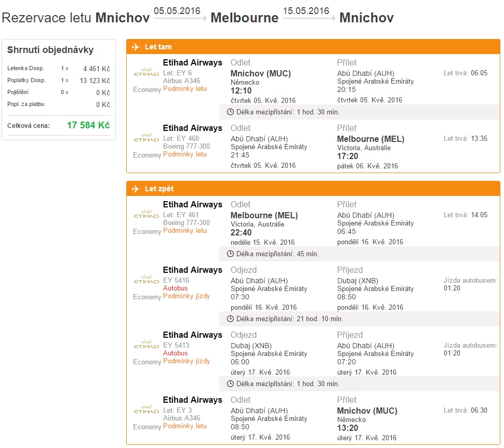Viewport: 504px width, 448px height.
Task: Click the 13:20 arrival time in Mnichov
Action: click(x=348, y=428)
